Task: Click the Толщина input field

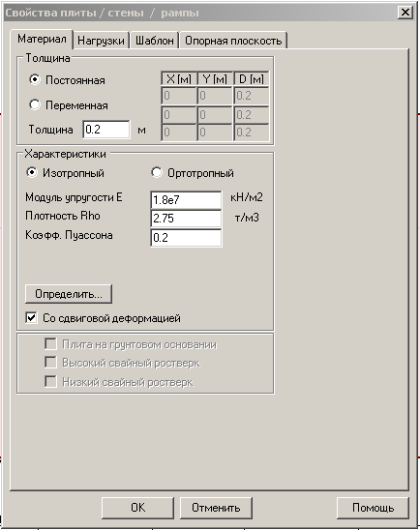Action: coord(106,130)
